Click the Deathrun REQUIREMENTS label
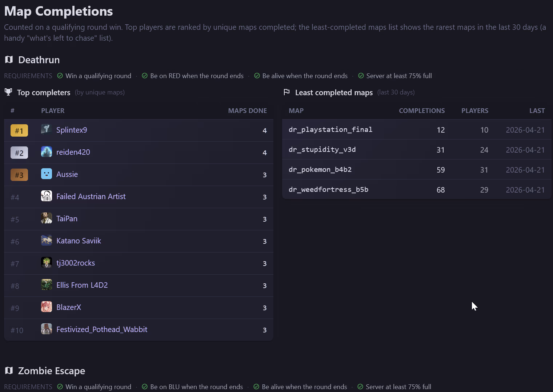 [28, 76]
